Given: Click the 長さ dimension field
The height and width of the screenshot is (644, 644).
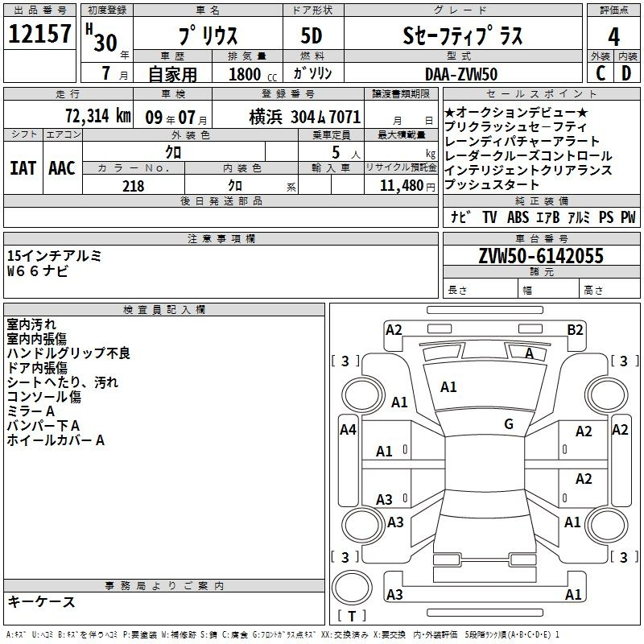Looking at the screenshot, I should click(480, 290).
